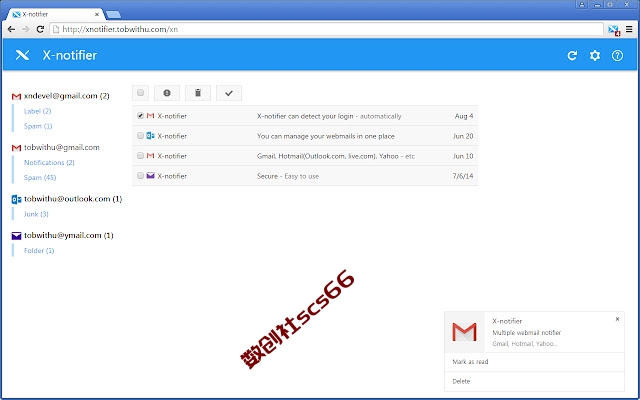
Task: Click Gmail icon in the Aug 4 row
Action: click(150, 116)
